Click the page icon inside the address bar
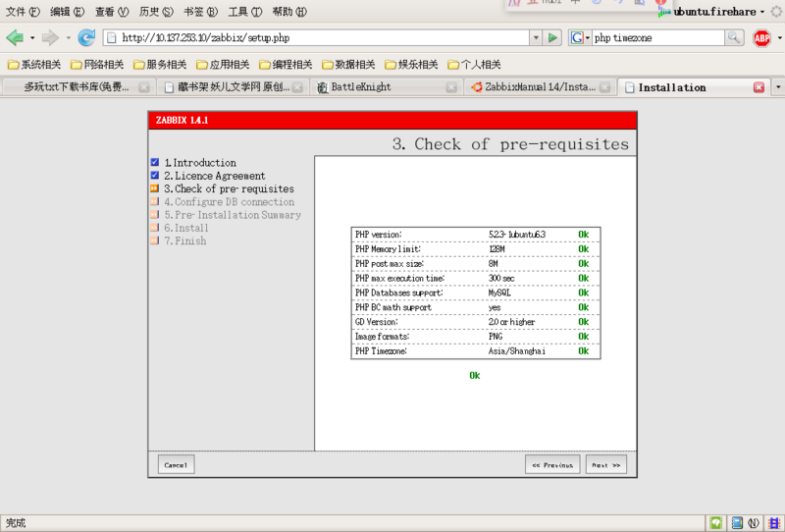The image size is (785, 532). [112, 37]
